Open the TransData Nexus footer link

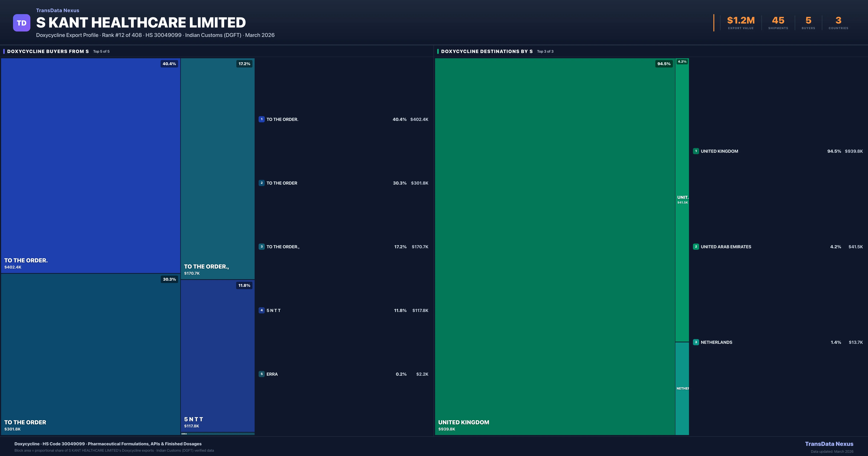click(829, 444)
